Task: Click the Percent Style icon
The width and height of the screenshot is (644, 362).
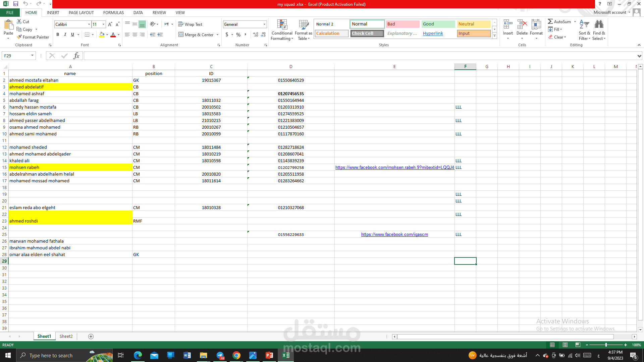Action: coord(238,35)
